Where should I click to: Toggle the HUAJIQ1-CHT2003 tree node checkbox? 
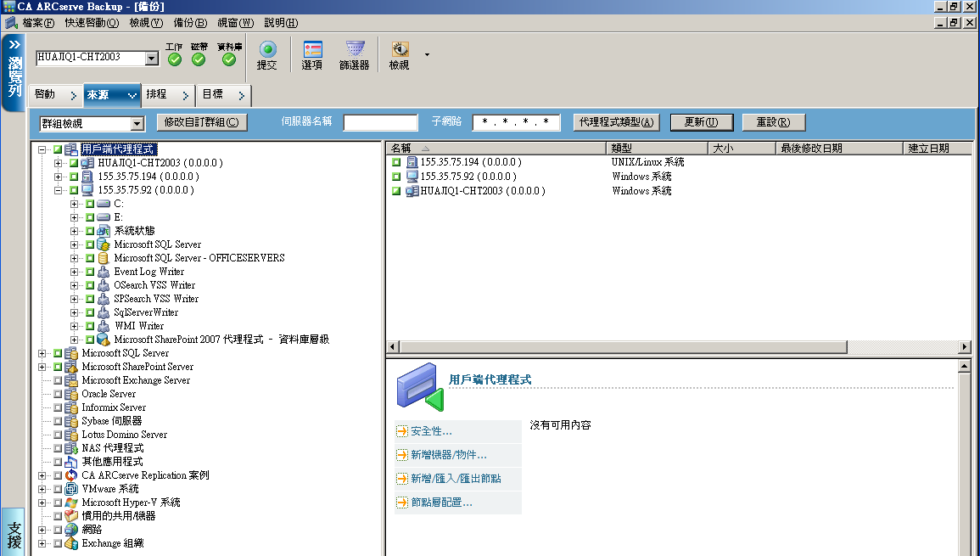click(74, 163)
